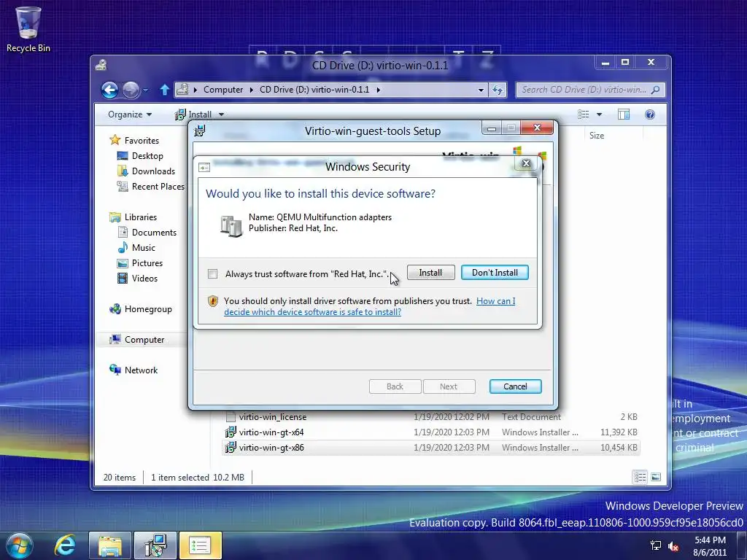Open Downloads in the navigation pane
Screen dimensions: 747x560
[153, 171]
